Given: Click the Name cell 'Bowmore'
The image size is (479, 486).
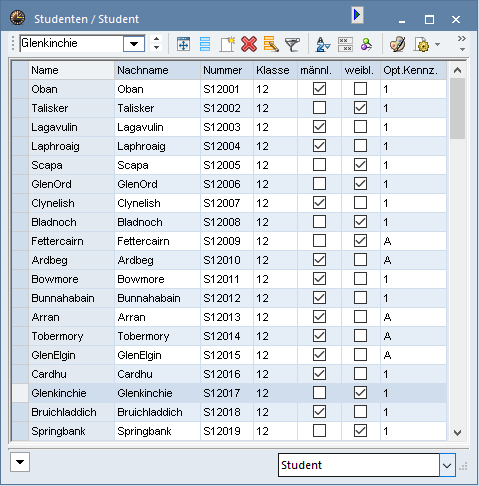Looking at the screenshot, I should tap(71, 279).
